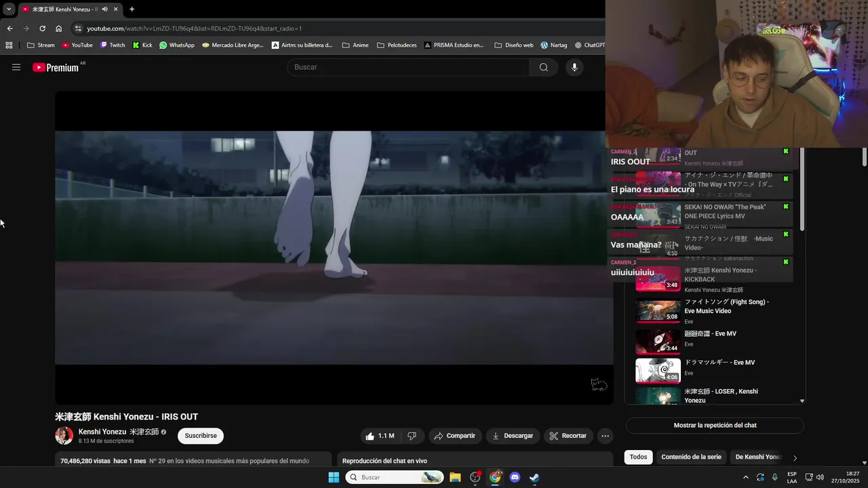
Task: Click the address bar URL
Action: (194, 28)
